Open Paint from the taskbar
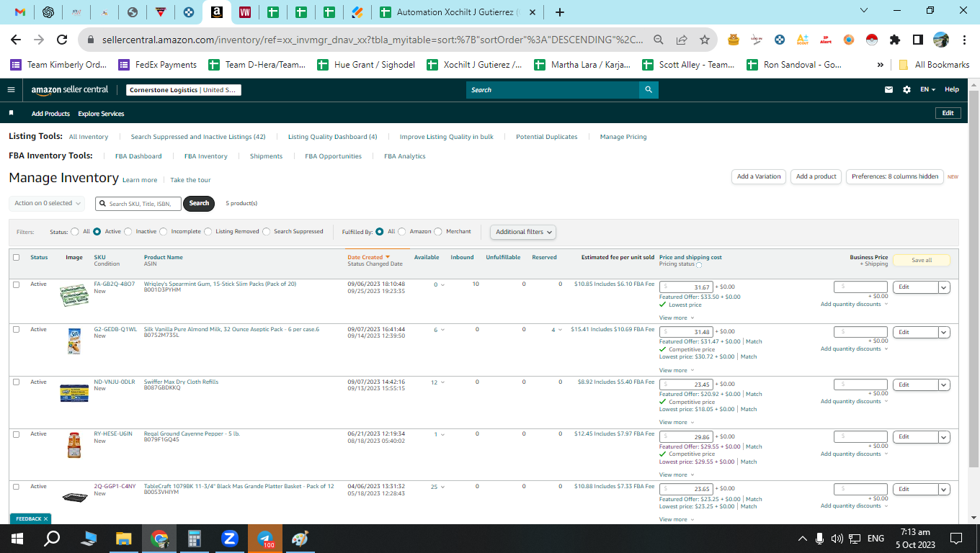This screenshot has height=553, width=980. [x=300, y=539]
